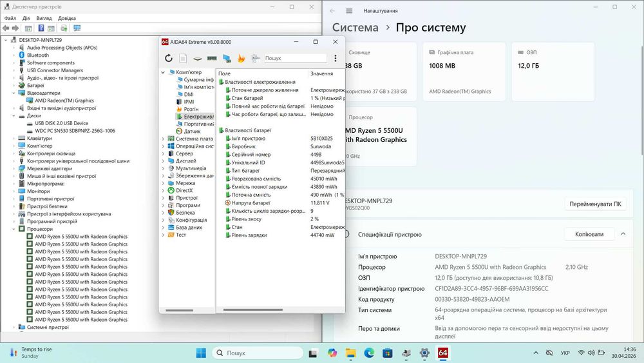Viewport: 644px width, 363px height.
Task: Click the Пошук search field in AIDA64
Action: point(296,59)
